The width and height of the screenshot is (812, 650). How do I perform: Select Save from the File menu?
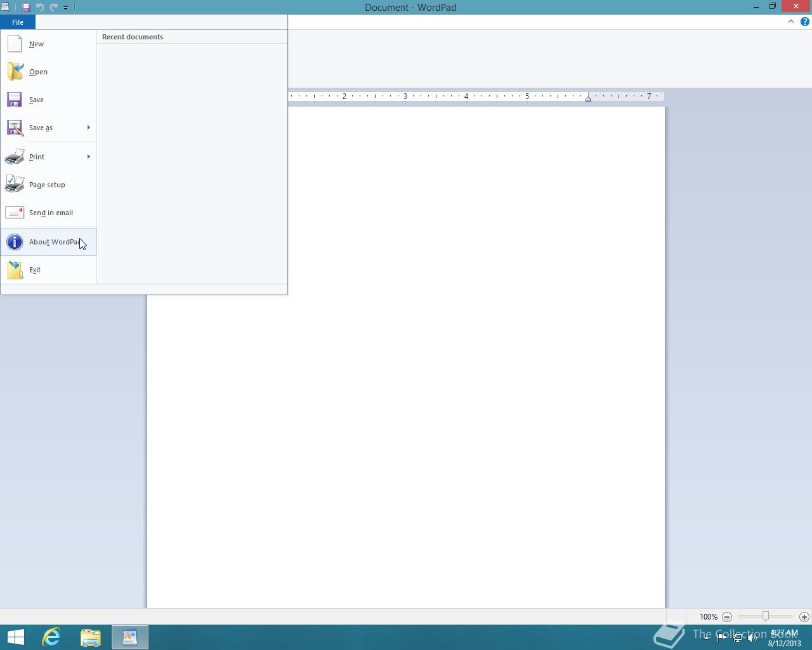[x=48, y=100]
